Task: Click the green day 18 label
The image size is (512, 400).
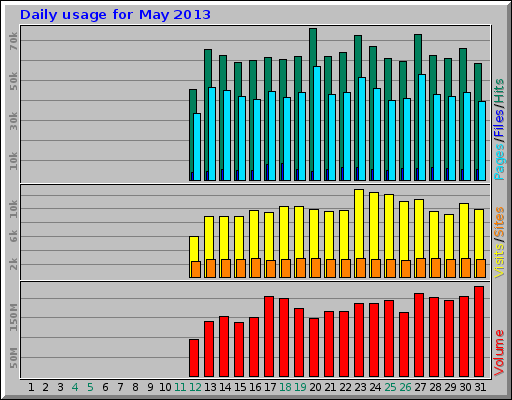Action: coord(285,387)
